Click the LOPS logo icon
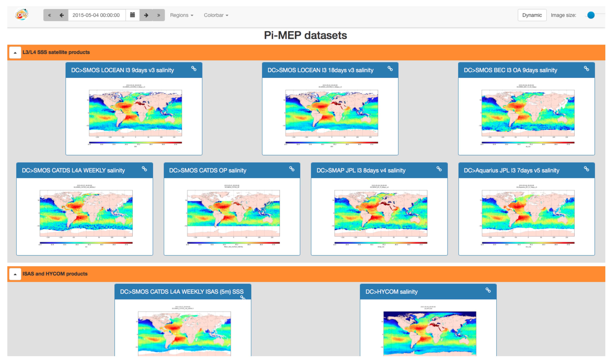611x364 pixels. tap(22, 15)
